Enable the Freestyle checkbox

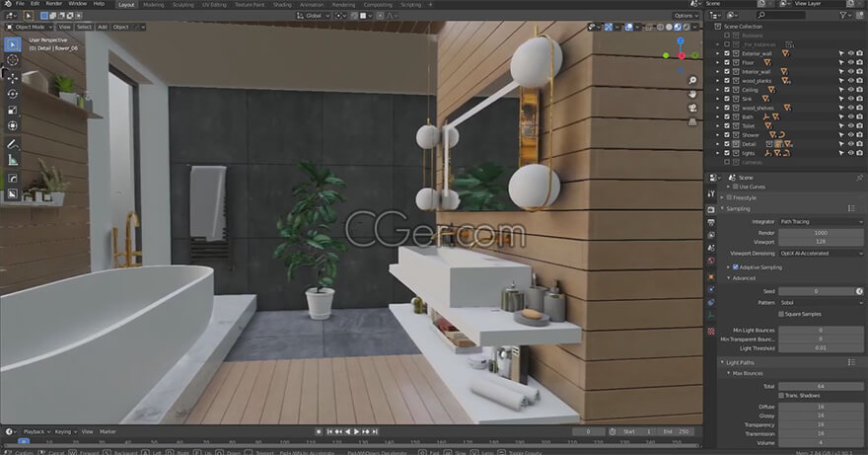pyautogui.click(x=729, y=197)
